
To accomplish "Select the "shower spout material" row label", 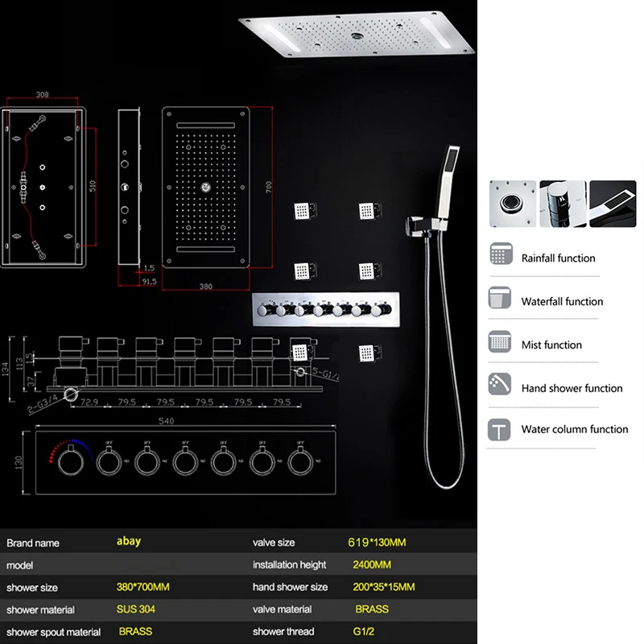I will tap(53, 632).
